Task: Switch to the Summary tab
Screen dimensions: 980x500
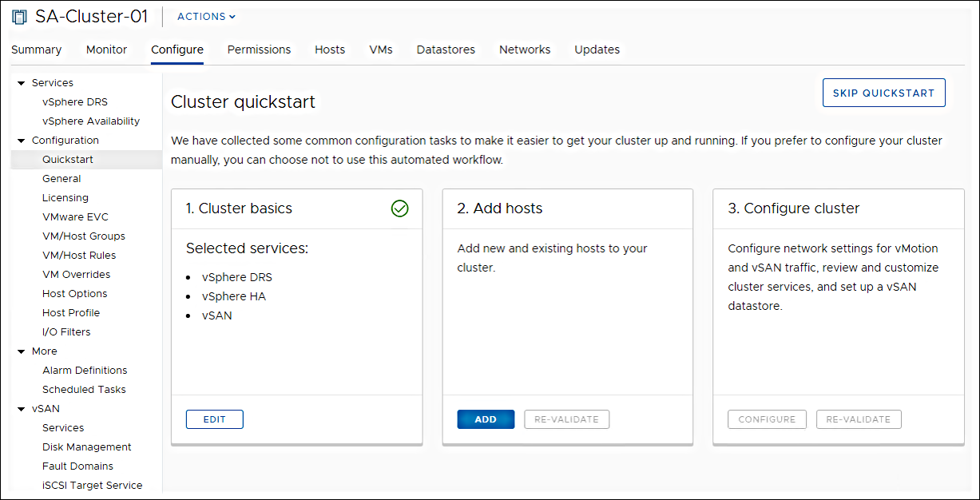Action: [37, 50]
